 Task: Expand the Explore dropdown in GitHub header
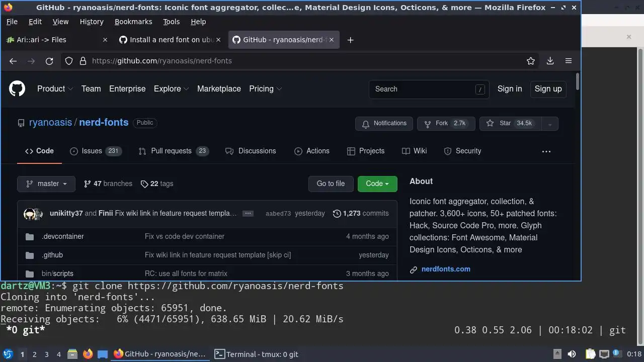tap(171, 89)
